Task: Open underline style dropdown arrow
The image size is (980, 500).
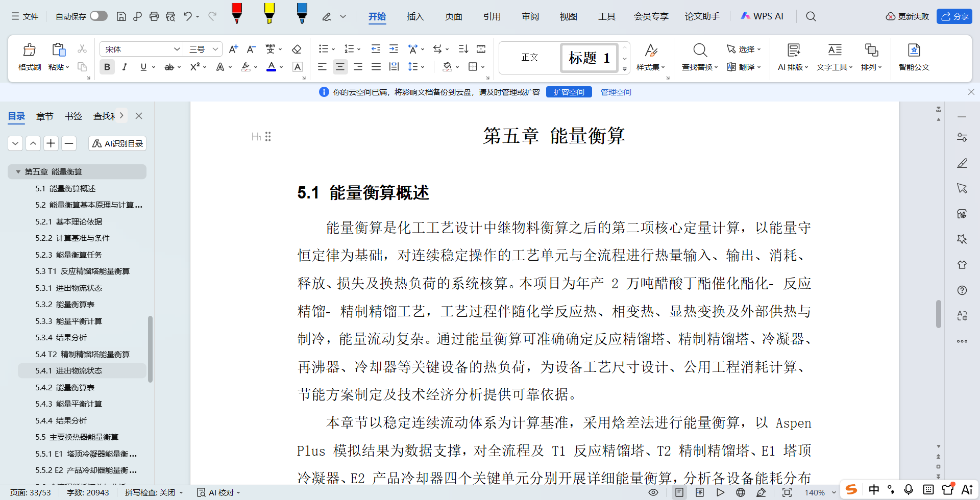Action: (x=153, y=67)
